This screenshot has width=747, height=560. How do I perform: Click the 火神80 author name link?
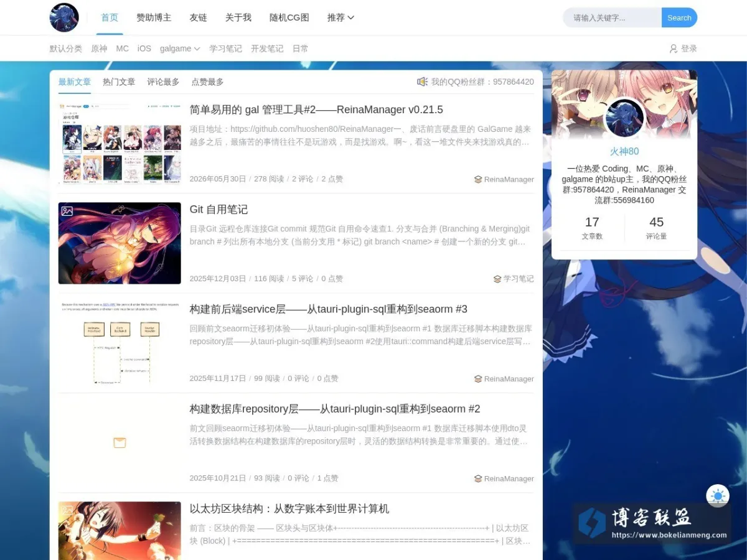point(624,151)
